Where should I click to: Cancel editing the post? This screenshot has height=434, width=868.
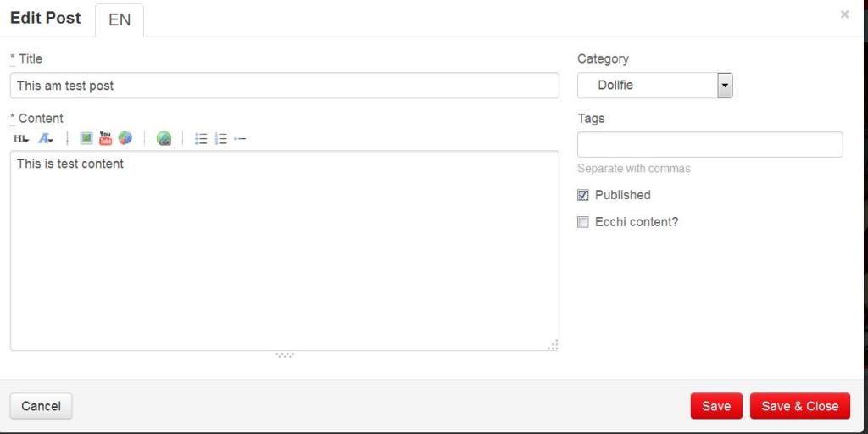coord(41,406)
